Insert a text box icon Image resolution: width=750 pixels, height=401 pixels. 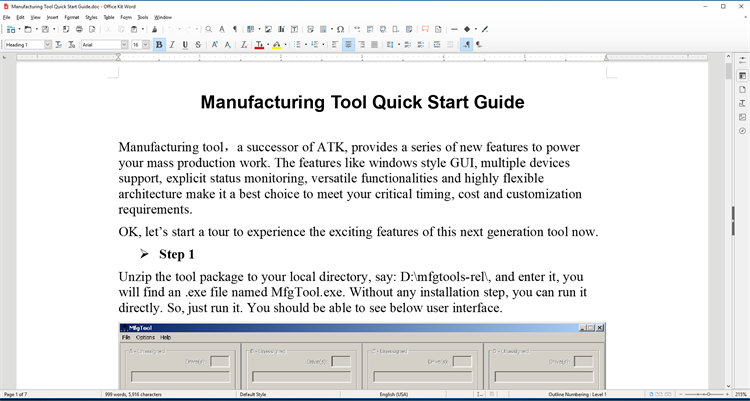[x=295, y=29]
